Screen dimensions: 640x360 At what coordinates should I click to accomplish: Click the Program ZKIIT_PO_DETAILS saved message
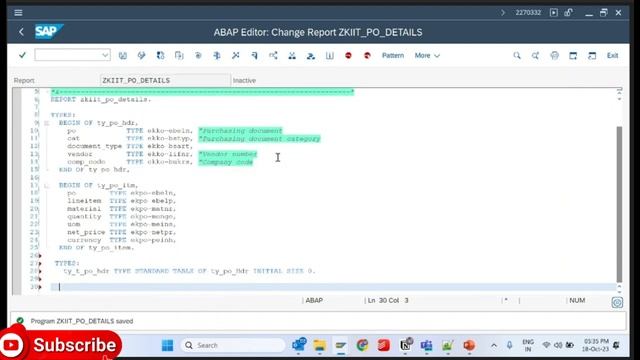[82, 321]
